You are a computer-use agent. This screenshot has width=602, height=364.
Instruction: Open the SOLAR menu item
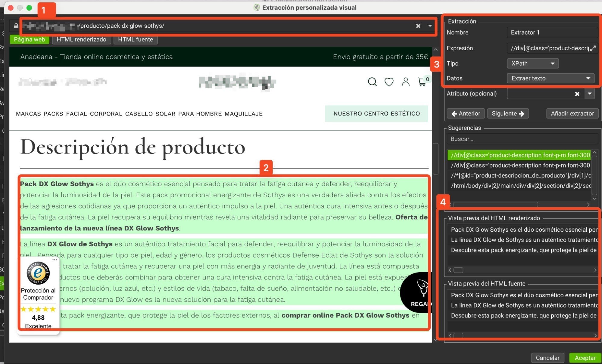point(165,114)
